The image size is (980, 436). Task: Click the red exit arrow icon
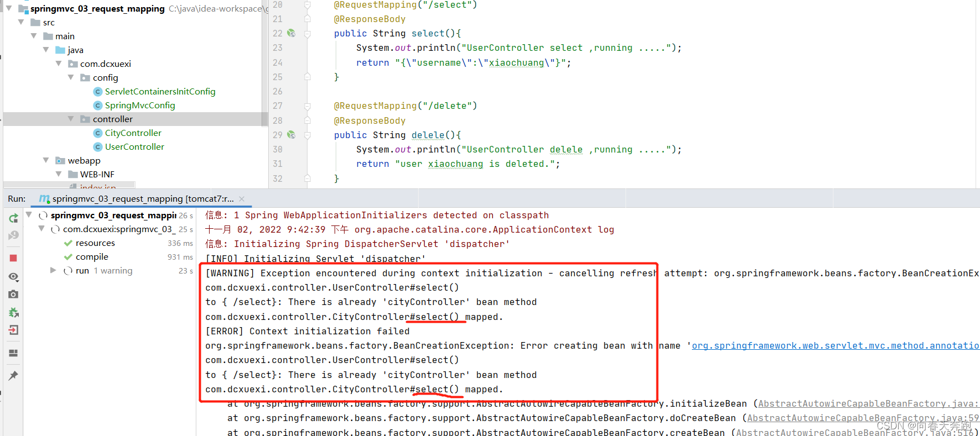point(13,330)
